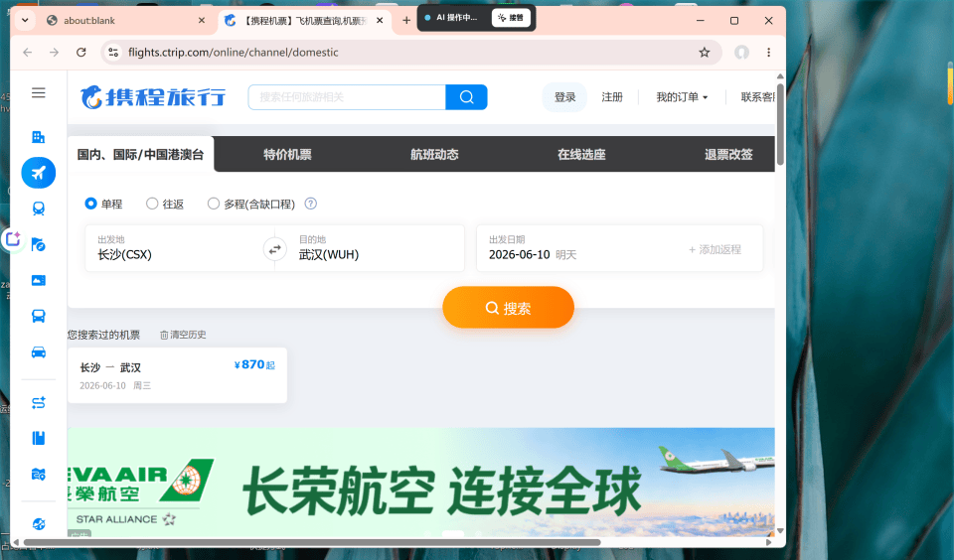Open the map location icon in sidebar
954x560 pixels.
(x=39, y=475)
